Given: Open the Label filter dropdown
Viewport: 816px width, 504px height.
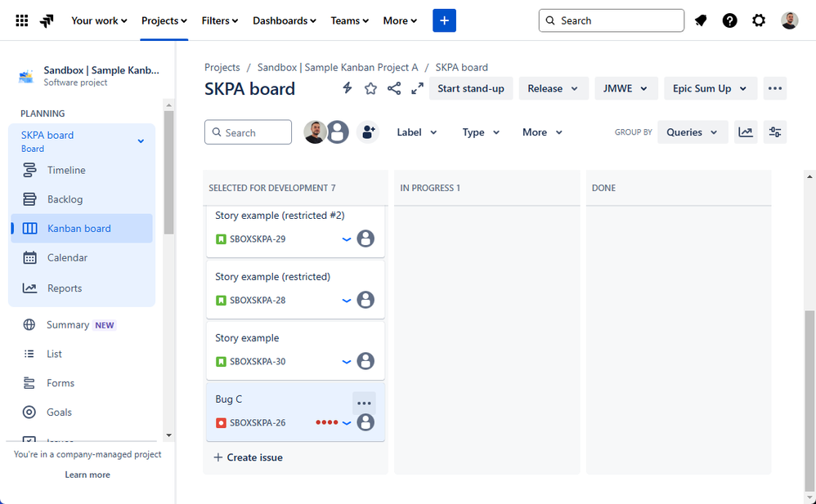Looking at the screenshot, I should click(x=417, y=132).
